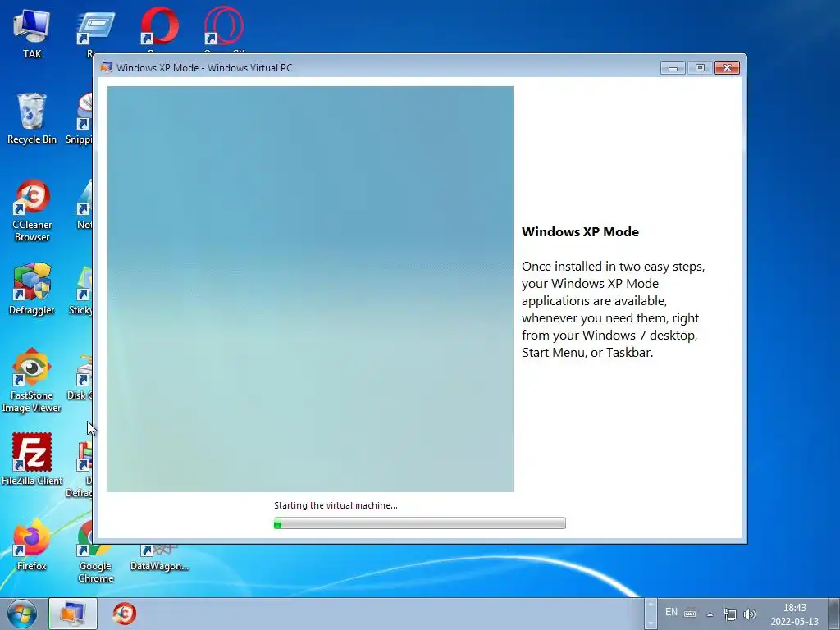Click the Windows XP Mode title bar icon
Screen dimensions: 840x630
click(106, 67)
